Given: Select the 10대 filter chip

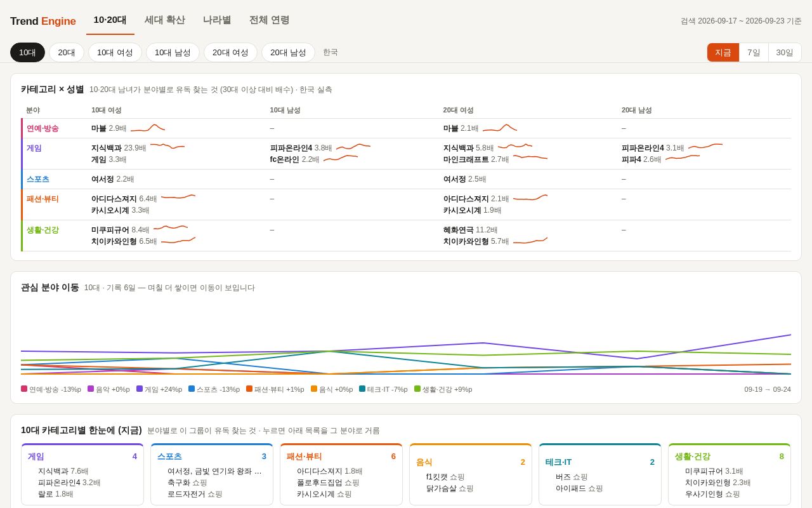Looking at the screenshot, I should click(27, 52).
